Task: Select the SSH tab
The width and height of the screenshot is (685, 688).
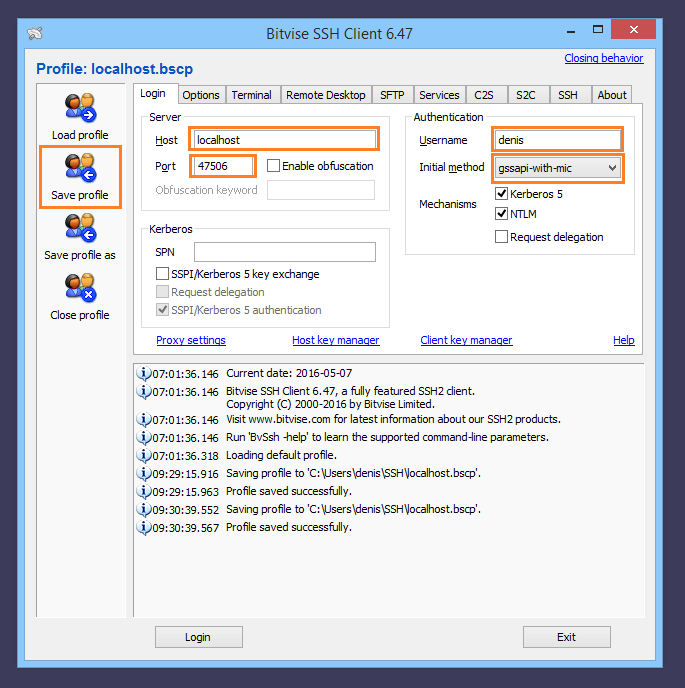Action: tap(568, 95)
